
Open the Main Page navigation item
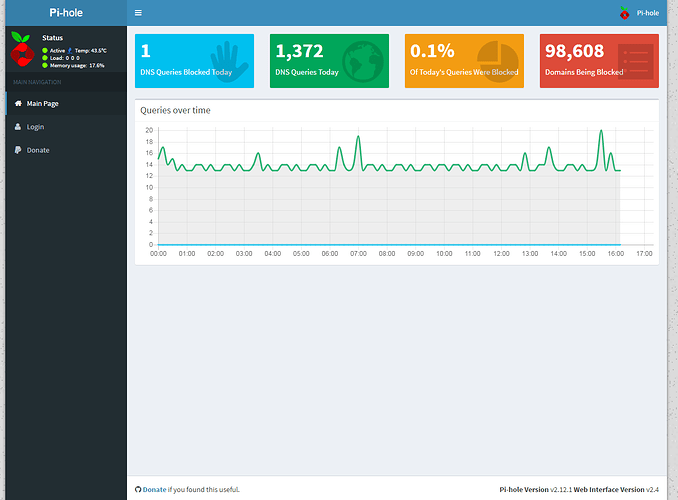point(66,103)
